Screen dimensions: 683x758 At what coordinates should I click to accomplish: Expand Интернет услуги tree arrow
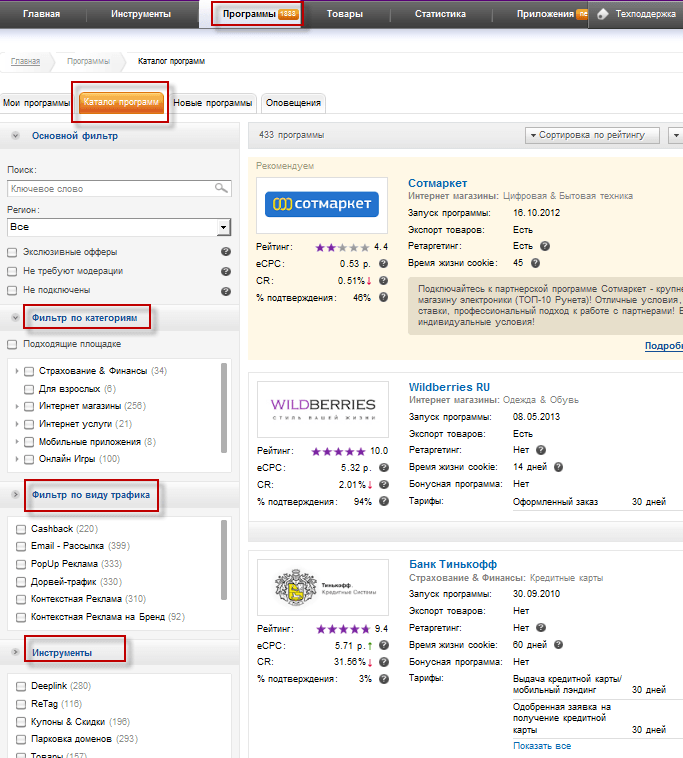coord(17,424)
